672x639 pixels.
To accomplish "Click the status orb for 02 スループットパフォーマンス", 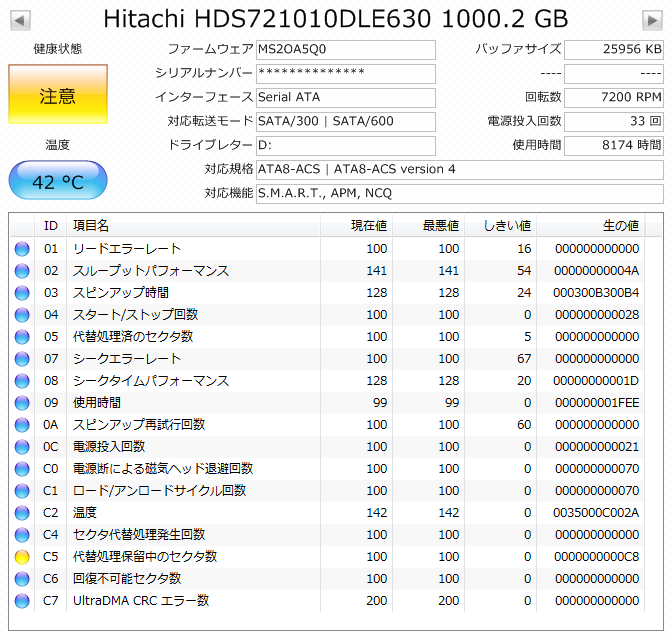I will point(22,271).
